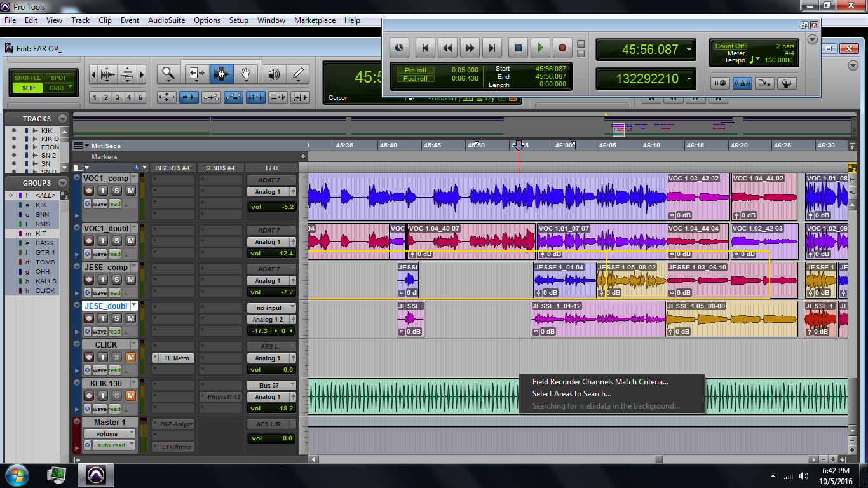Click the Fast Forward transport button

[470, 48]
